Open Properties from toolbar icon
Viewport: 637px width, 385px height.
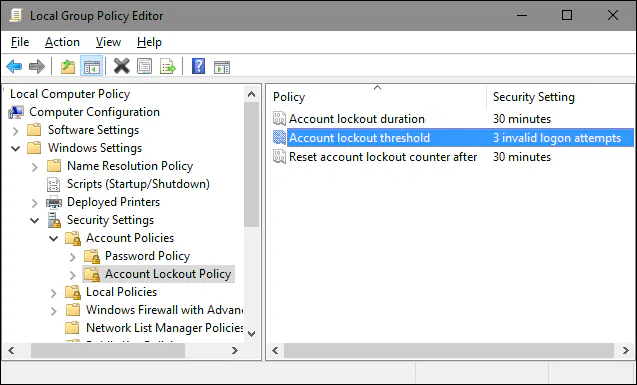pos(145,66)
